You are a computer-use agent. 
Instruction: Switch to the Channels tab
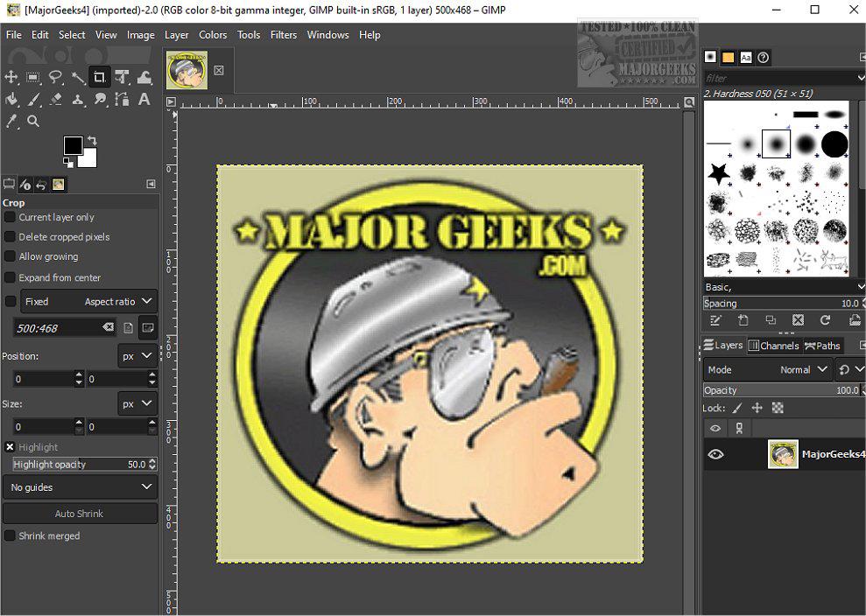(774, 346)
